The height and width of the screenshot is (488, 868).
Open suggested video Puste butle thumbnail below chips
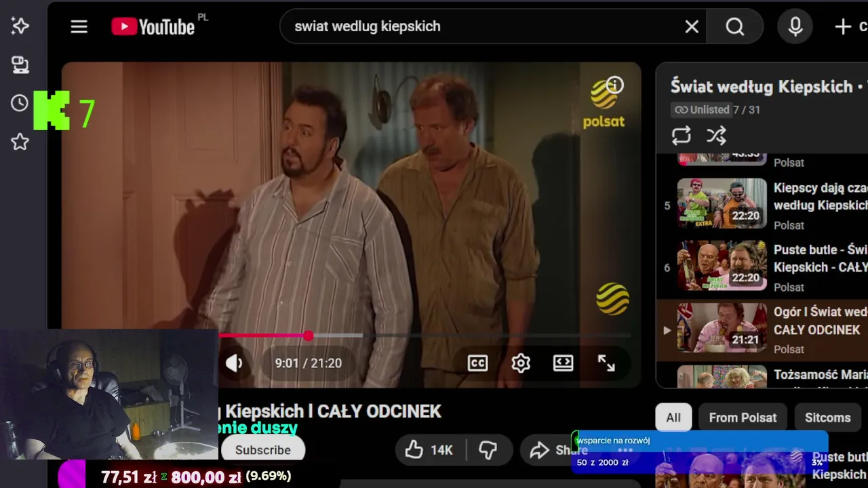click(x=729, y=468)
